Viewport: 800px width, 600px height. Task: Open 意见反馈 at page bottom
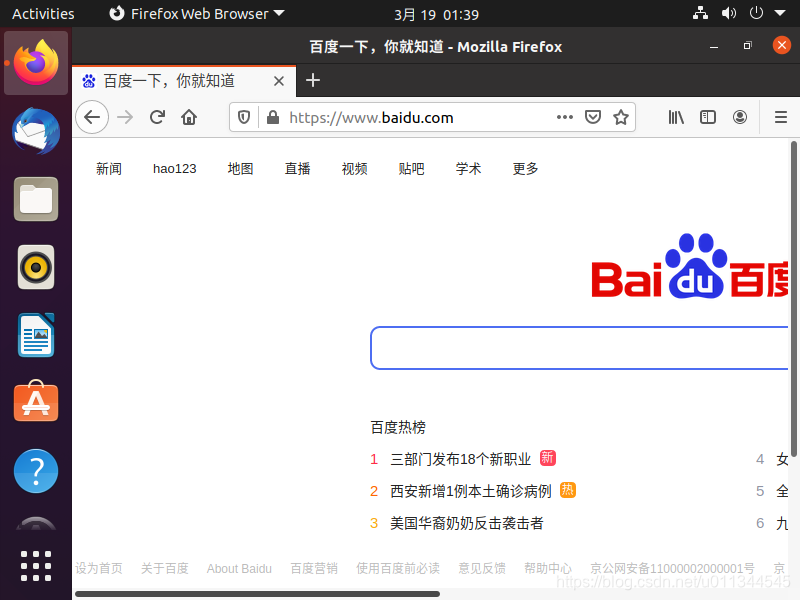[x=482, y=568]
